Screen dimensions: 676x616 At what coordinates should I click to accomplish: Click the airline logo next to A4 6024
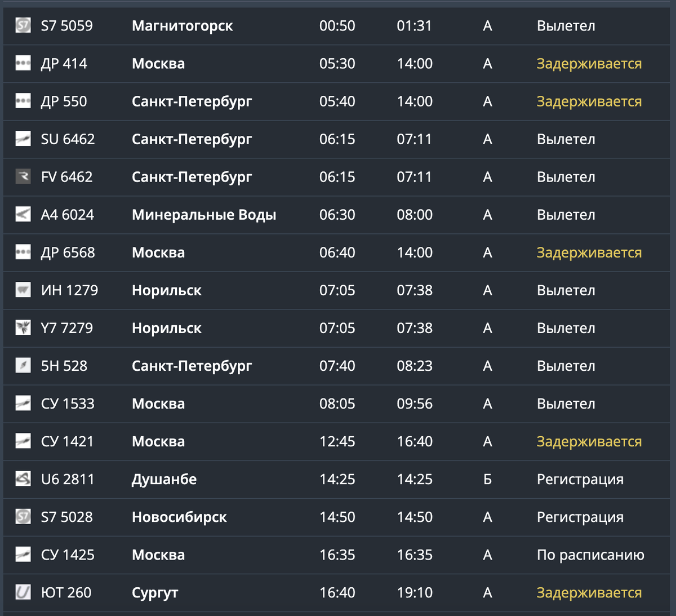pos(23,214)
